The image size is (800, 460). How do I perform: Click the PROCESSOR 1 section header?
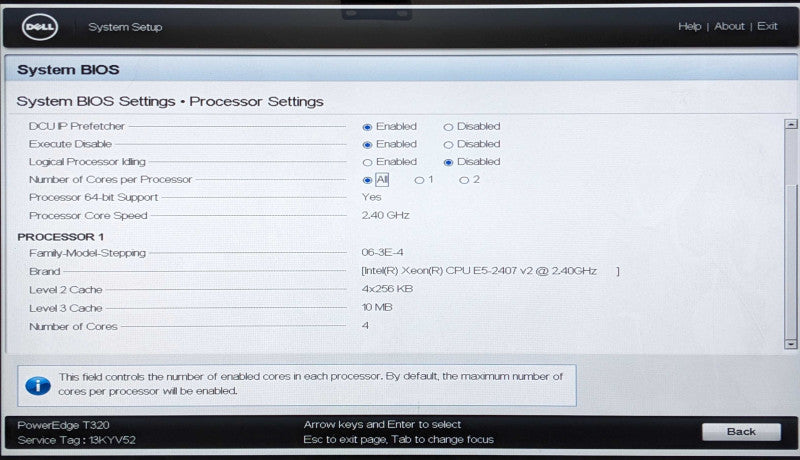coord(60,237)
